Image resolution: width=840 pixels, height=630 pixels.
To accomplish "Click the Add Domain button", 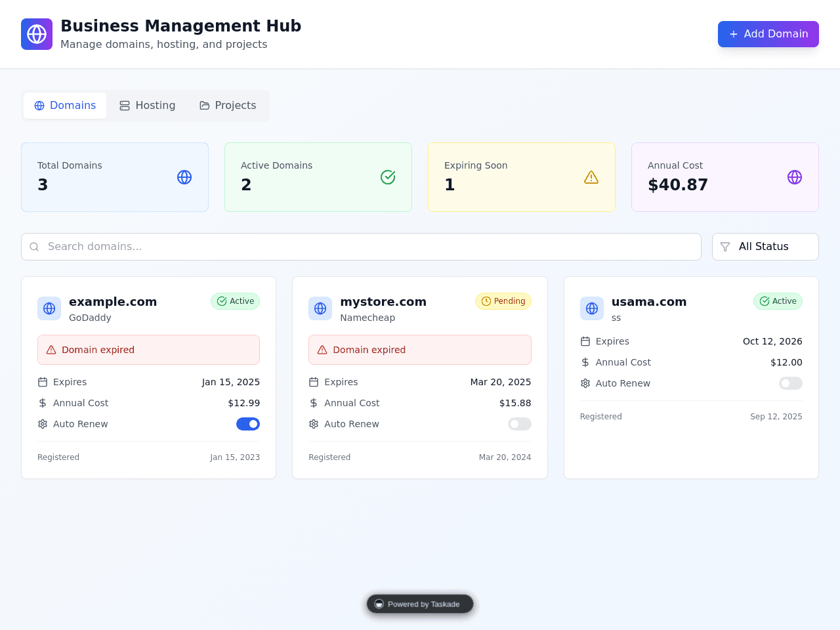I will pos(768,34).
